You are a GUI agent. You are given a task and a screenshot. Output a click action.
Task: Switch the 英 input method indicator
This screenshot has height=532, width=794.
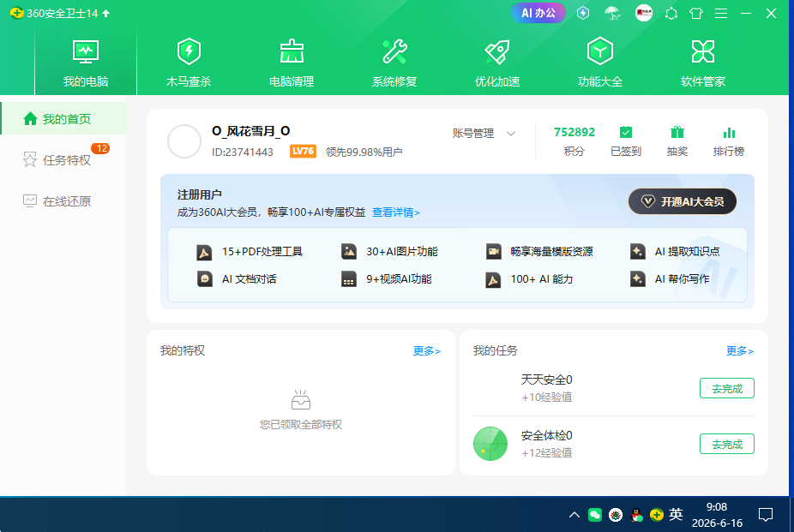pyautogui.click(x=676, y=514)
